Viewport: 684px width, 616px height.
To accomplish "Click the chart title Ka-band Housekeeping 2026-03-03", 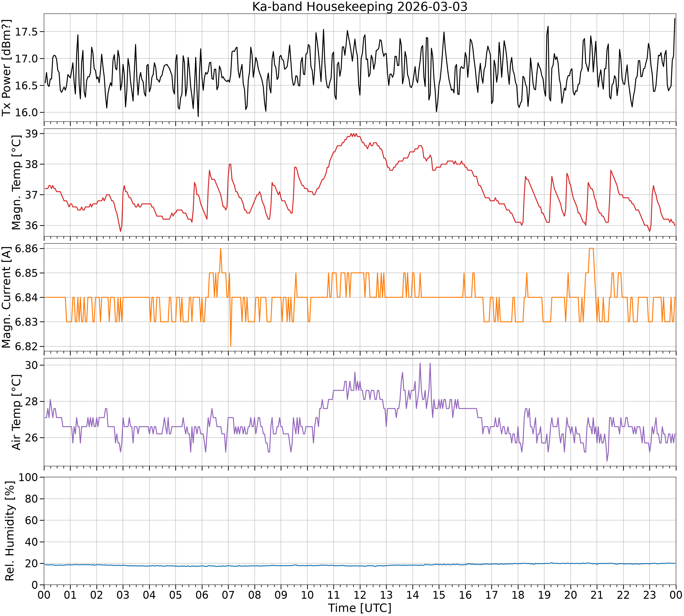I will point(360,7).
